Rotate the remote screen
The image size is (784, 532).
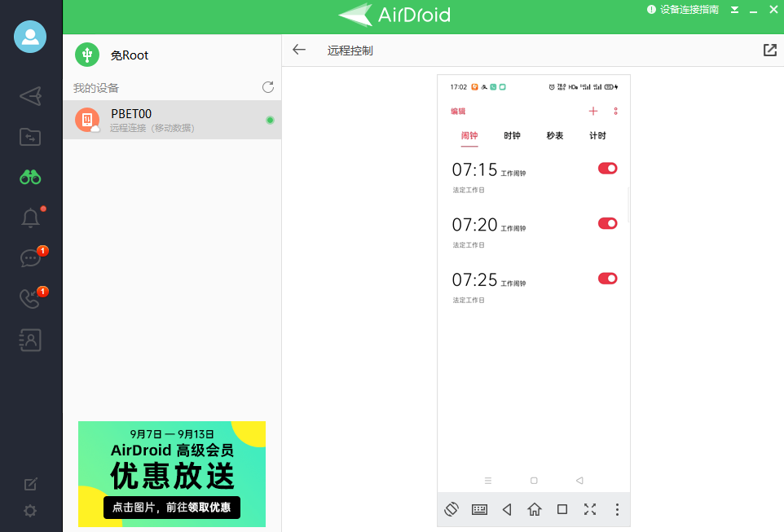pyautogui.click(x=451, y=509)
